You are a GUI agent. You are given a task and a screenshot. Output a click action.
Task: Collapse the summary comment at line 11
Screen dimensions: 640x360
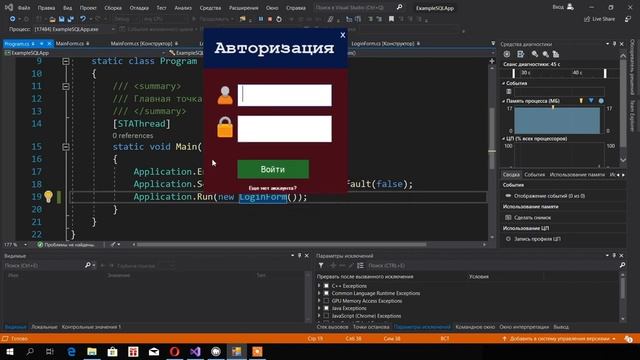pos(66,86)
